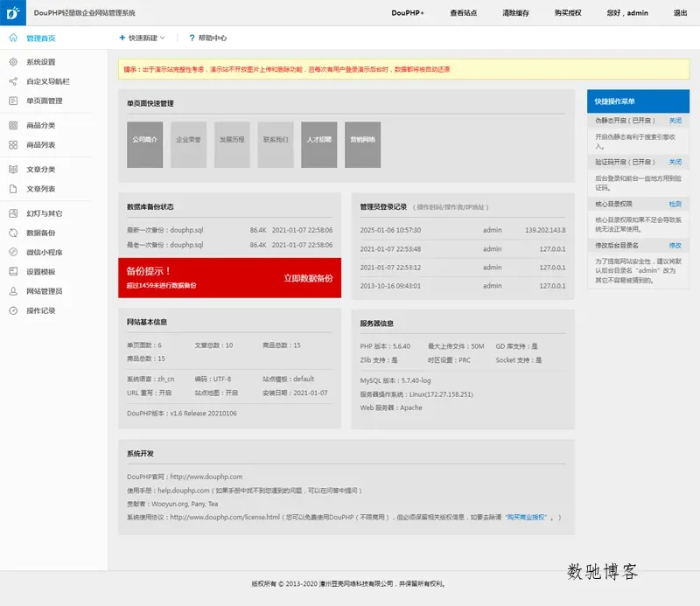
Task: Click the plus icon beside 快速新建
Action: (122, 38)
